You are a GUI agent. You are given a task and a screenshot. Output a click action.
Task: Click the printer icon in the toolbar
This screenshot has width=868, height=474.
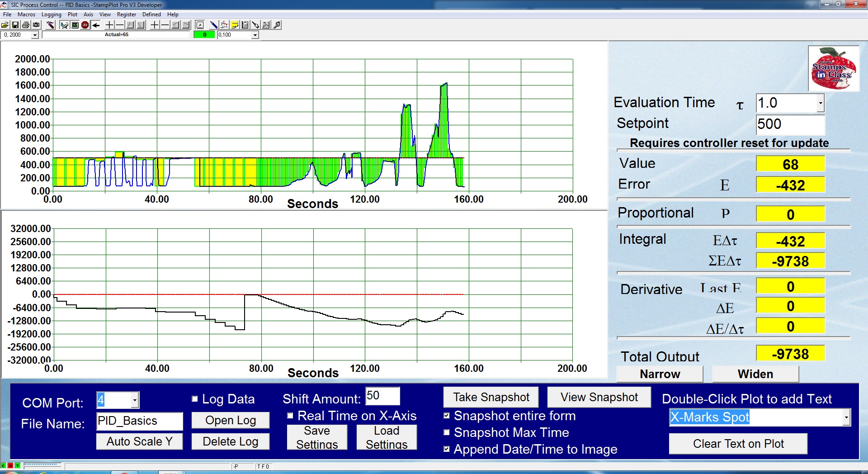coord(26,25)
